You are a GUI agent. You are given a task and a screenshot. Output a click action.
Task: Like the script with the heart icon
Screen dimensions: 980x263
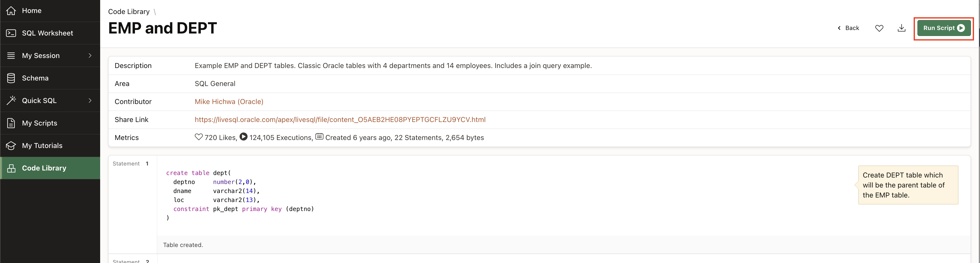click(879, 28)
